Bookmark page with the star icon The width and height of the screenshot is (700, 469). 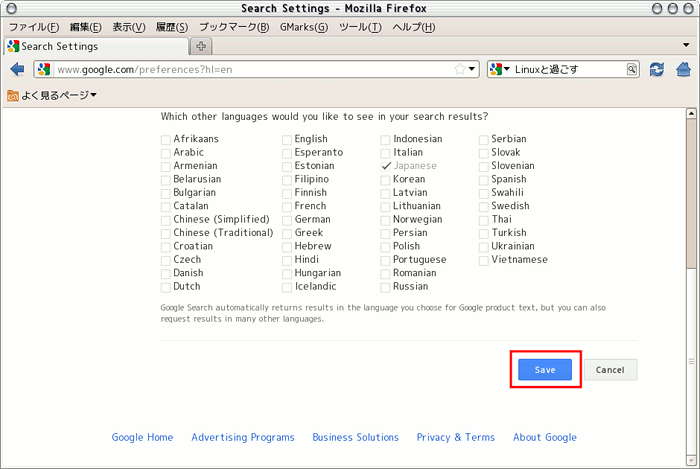tap(460, 69)
